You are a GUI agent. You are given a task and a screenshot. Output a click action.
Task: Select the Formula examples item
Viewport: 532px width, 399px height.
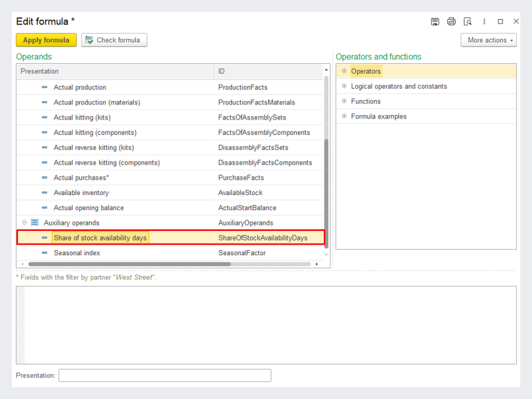tap(378, 116)
